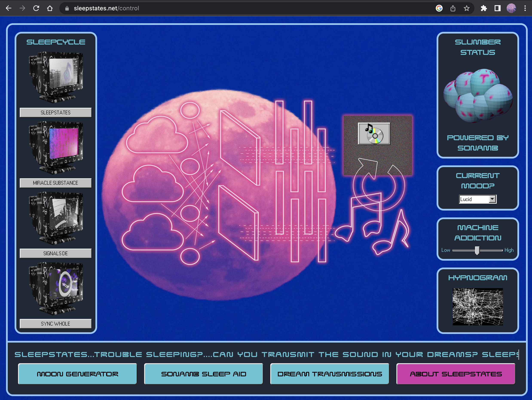Open the Moon Generator tab
The width and height of the screenshot is (532, 400).
(x=77, y=374)
